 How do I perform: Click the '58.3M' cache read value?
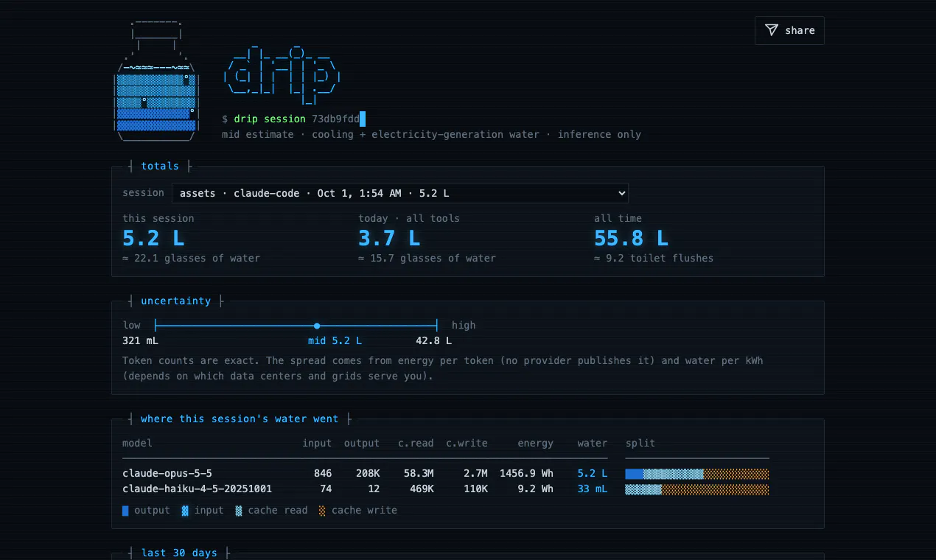[x=419, y=474]
